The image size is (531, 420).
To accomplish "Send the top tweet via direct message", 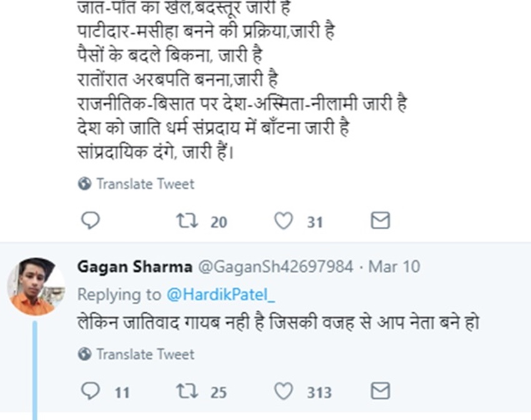I will click(380, 221).
